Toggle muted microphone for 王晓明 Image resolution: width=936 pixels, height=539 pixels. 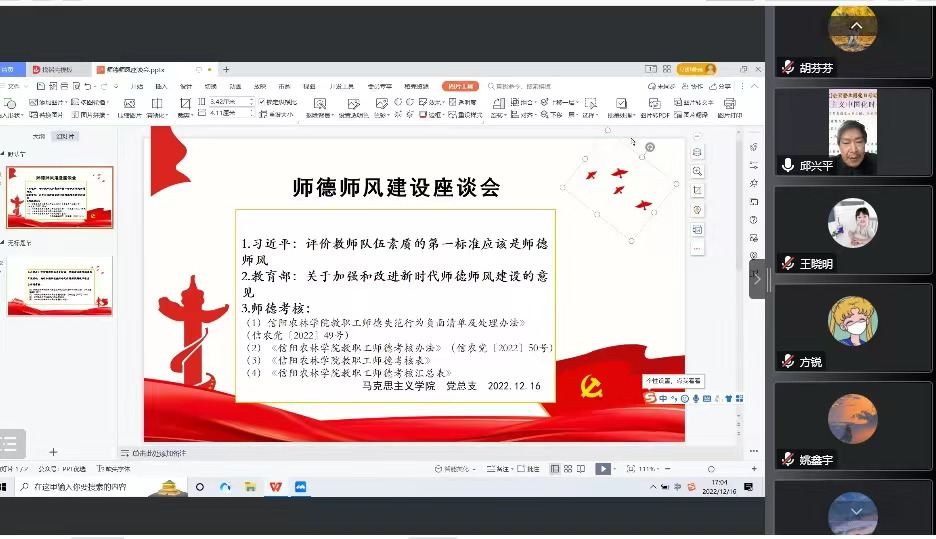coord(788,264)
